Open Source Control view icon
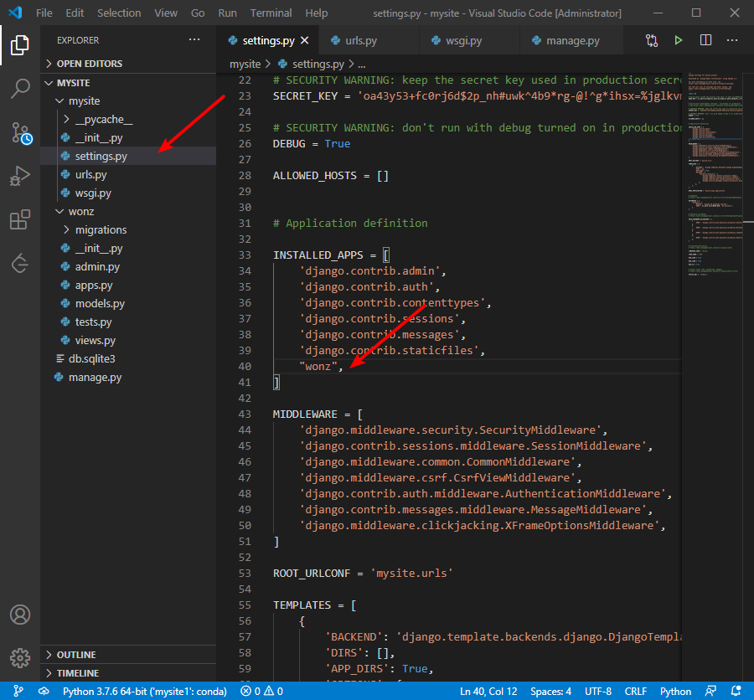 21,132
